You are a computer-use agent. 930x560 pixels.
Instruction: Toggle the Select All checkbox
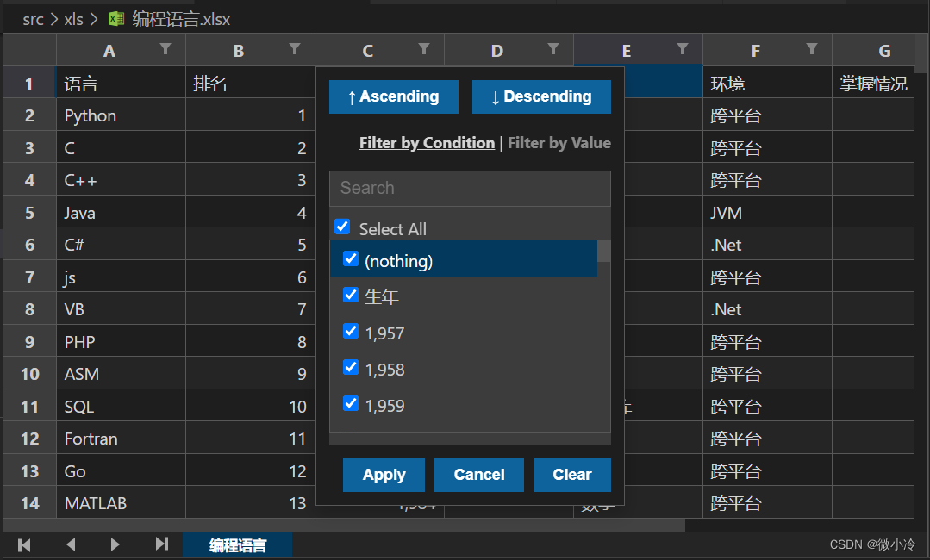coord(342,227)
